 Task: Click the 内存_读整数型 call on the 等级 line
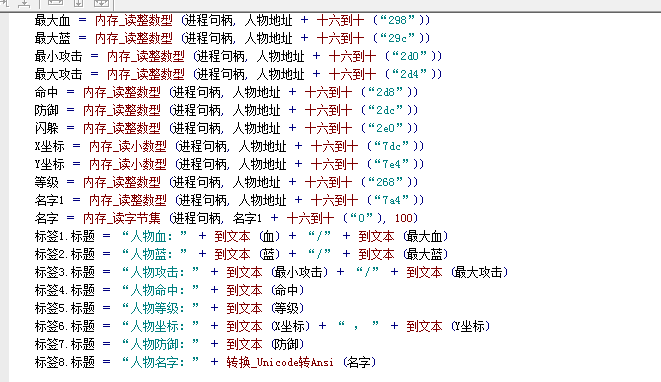pos(121,182)
